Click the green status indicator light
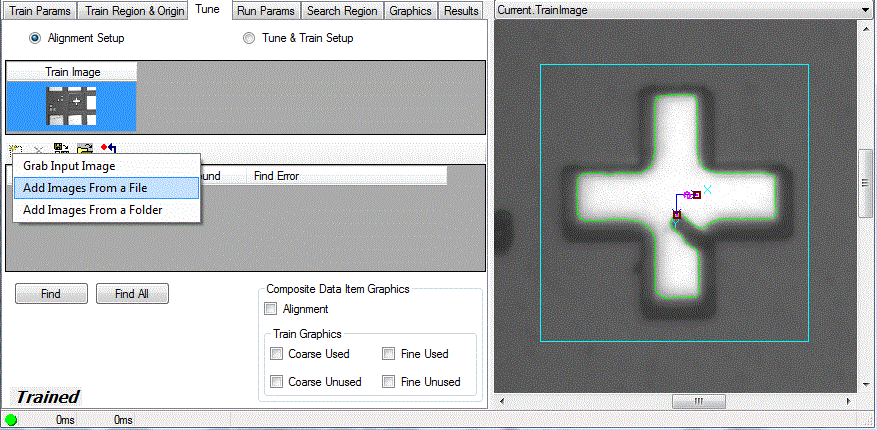This screenshot has width=877, height=430. [12, 420]
